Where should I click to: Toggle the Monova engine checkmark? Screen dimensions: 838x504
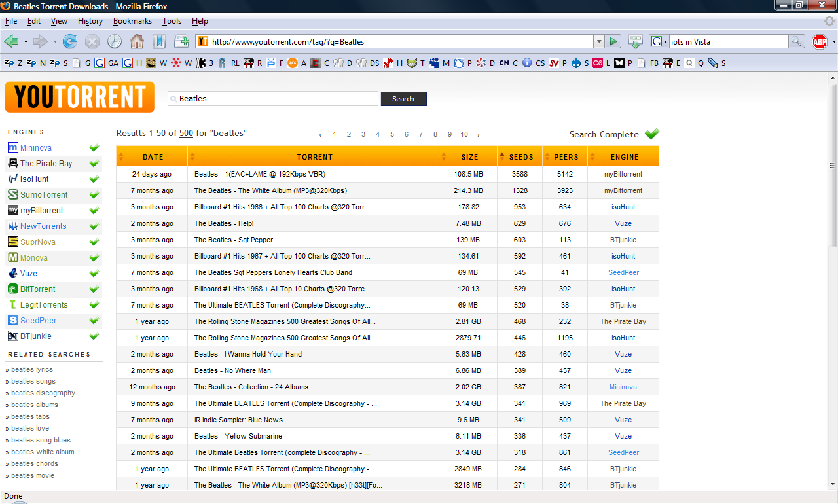coord(94,258)
